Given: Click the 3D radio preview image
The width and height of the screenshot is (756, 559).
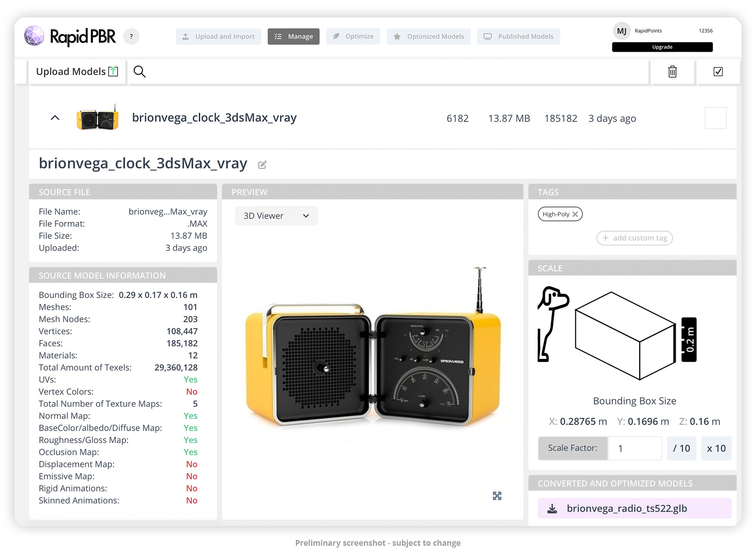Looking at the screenshot, I should 373,346.
